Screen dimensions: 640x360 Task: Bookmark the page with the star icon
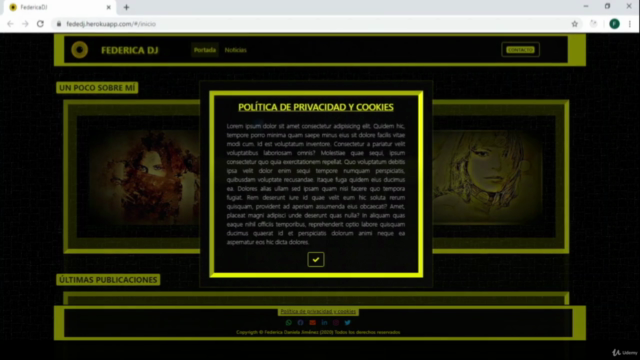[x=575, y=24]
